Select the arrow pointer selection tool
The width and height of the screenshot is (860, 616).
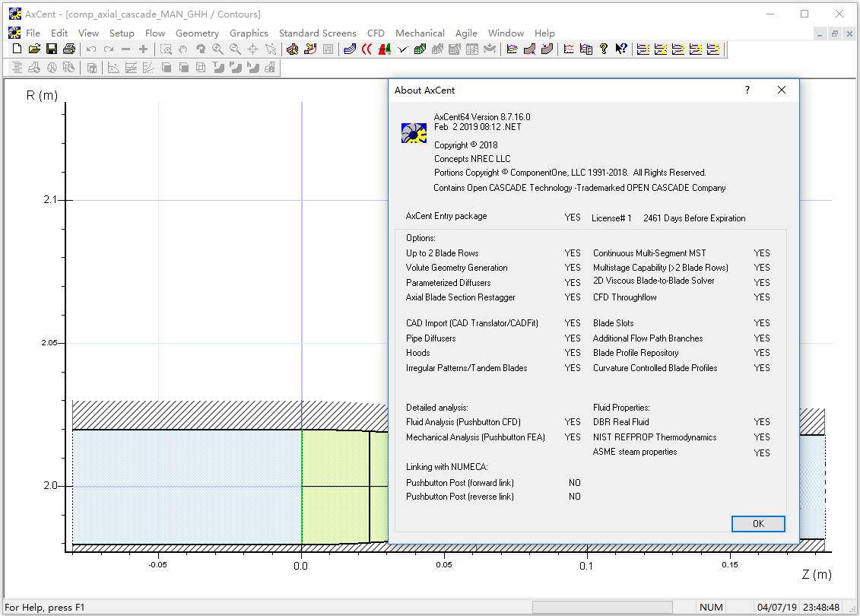click(x=271, y=49)
